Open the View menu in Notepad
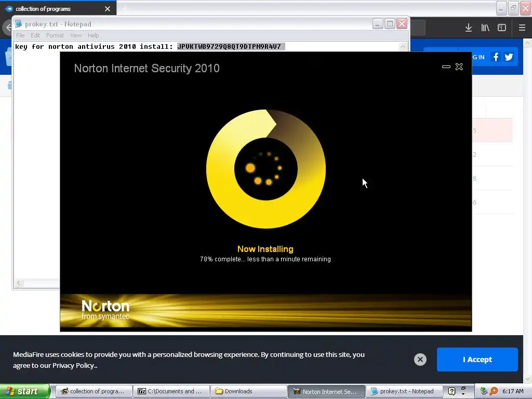This screenshot has width=532, height=399. coord(76,35)
